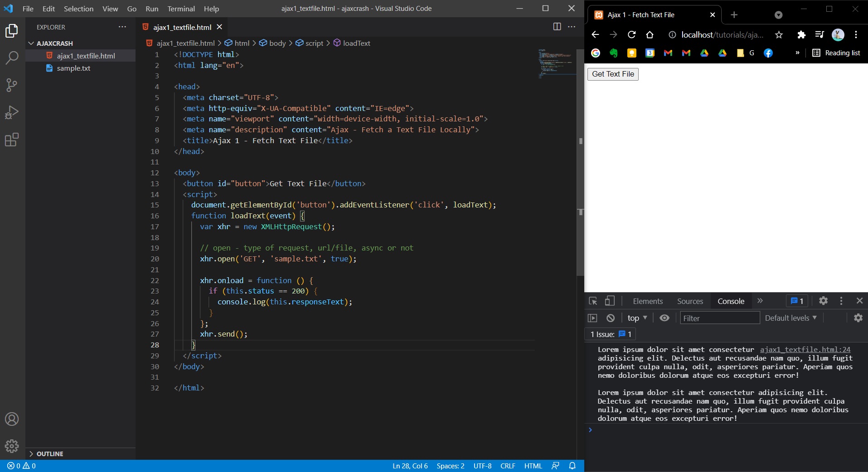Open DevTools customize three-dot menu
This screenshot has height=472, width=868.
click(x=841, y=301)
